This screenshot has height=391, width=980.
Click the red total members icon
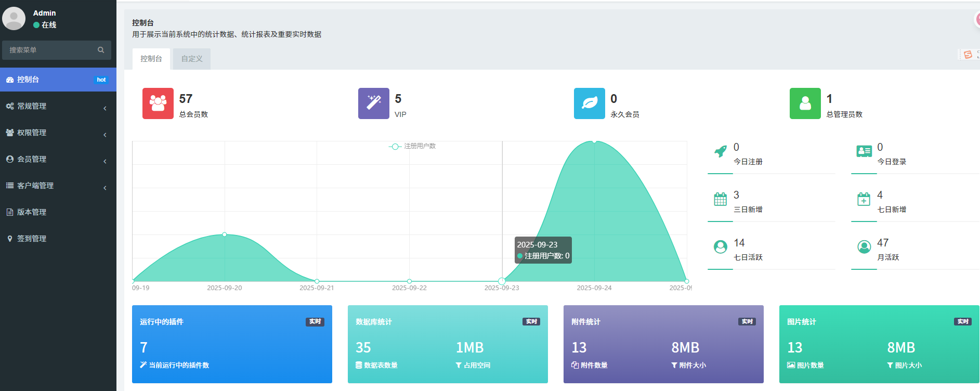tap(158, 103)
